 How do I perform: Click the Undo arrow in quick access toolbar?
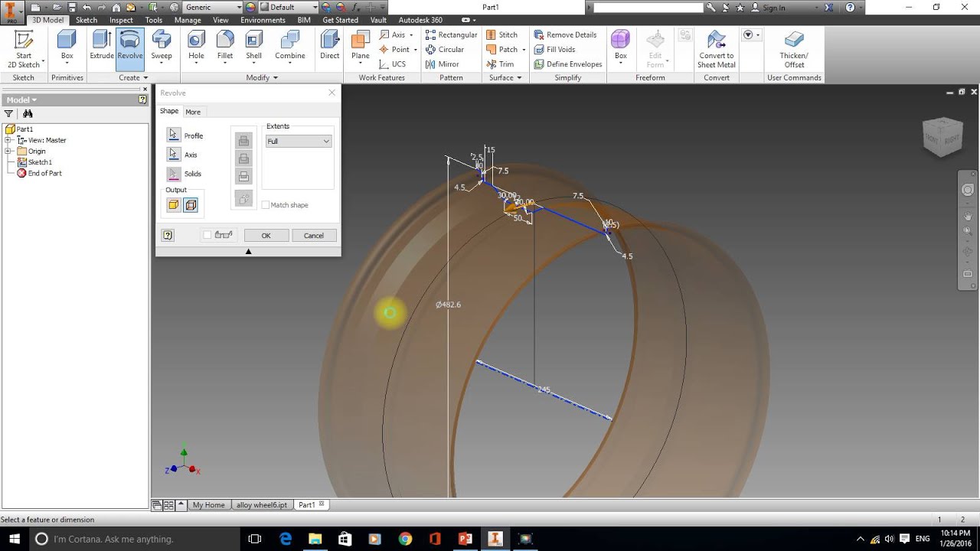87,7
